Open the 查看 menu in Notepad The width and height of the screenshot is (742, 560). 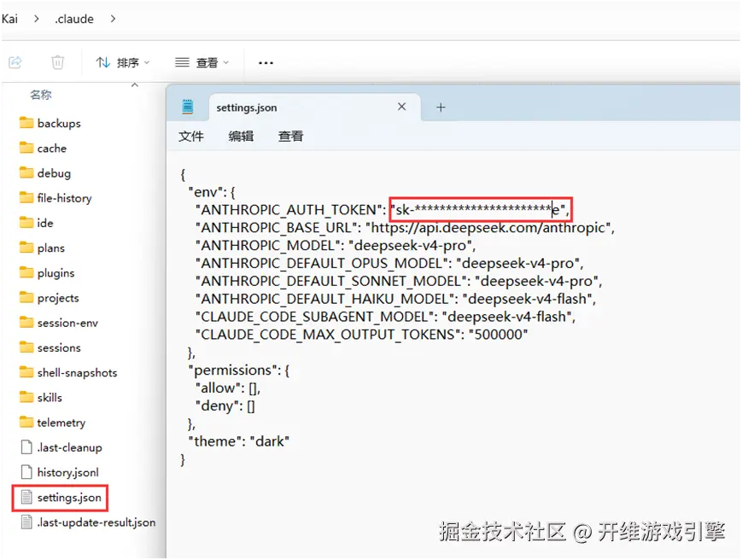pos(290,137)
